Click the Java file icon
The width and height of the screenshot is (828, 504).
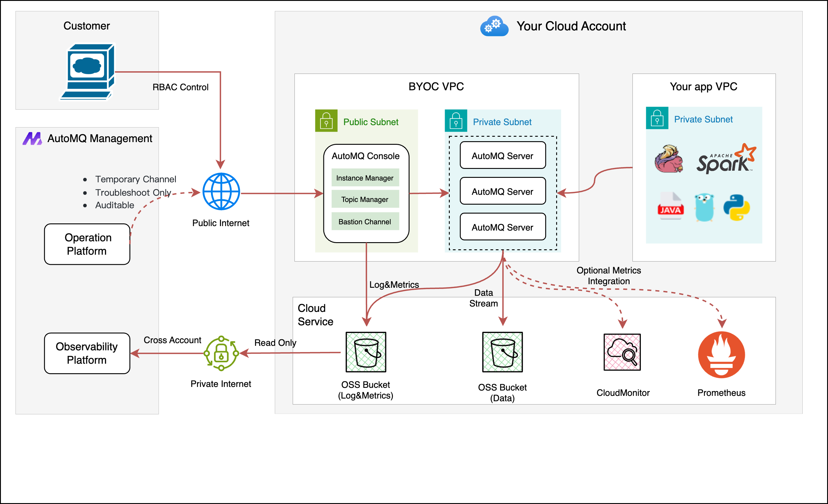(670, 206)
